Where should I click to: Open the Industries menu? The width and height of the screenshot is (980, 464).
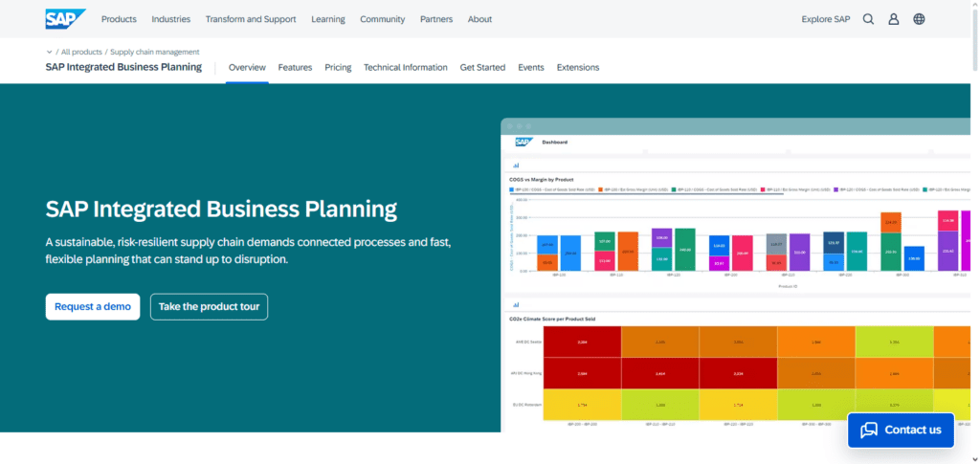[170, 19]
